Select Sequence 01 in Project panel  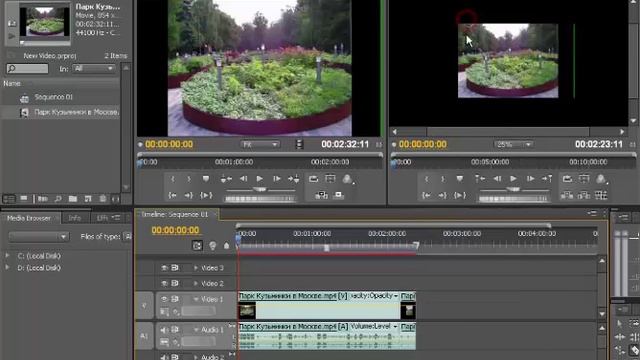click(x=53, y=97)
